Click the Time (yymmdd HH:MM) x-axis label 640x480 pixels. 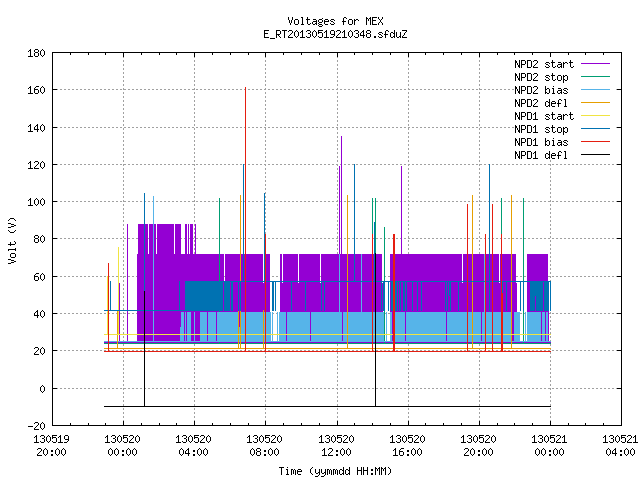tap(335, 471)
